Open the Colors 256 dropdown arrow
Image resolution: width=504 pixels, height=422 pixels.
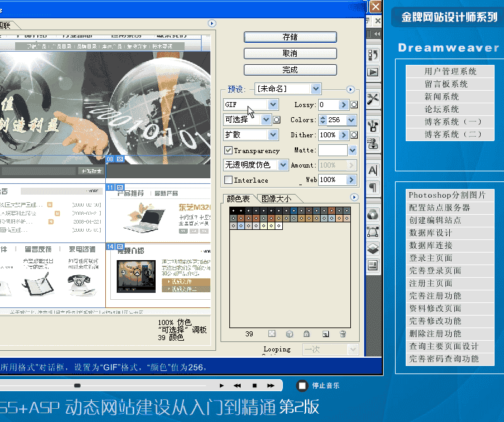click(351, 120)
